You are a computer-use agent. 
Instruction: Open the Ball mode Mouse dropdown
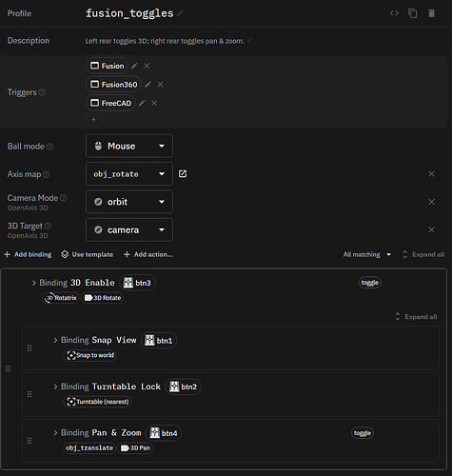pyautogui.click(x=129, y=146)
